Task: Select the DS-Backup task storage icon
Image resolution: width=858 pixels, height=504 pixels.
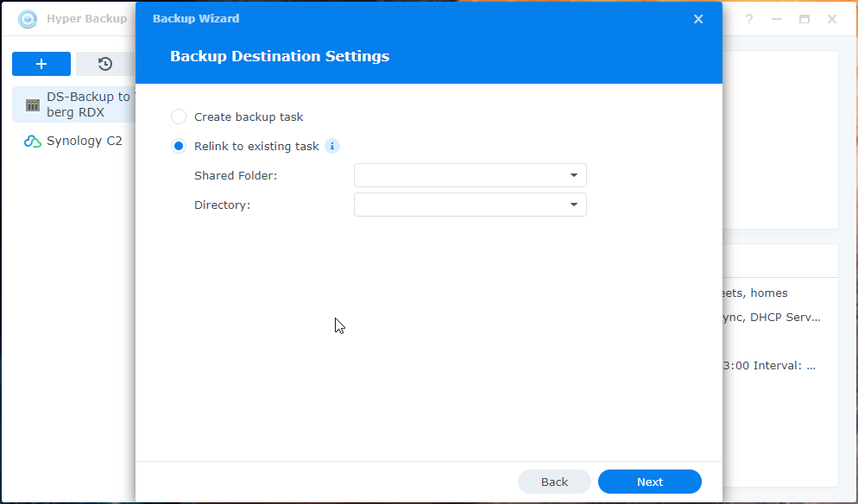Action: (33, 105)
